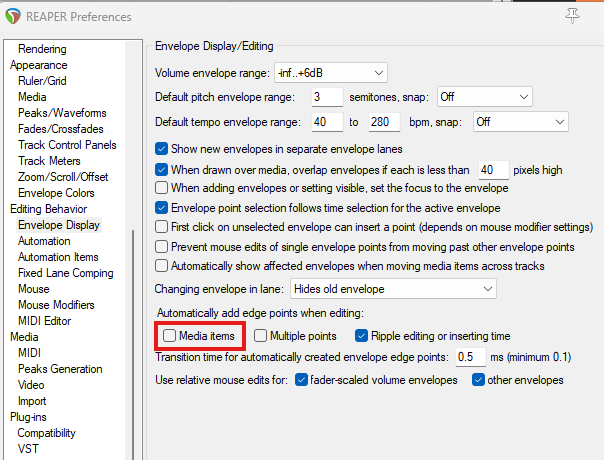The height and width of the screenshot is (460, 604).
Task: Toggle Show new envelopes in separate lanes
Action: pos(161,149)
